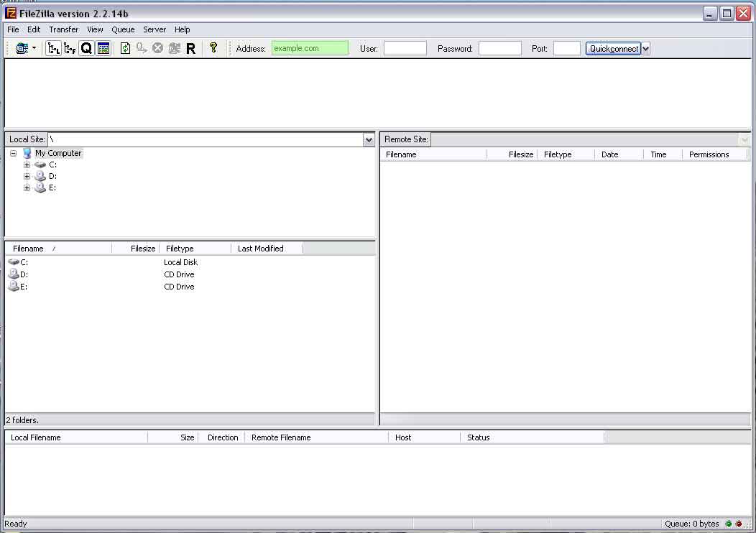Toggle the remote directory tree view icon
Image resolution: width=756 pixels, height=533 pixels.
70,48
